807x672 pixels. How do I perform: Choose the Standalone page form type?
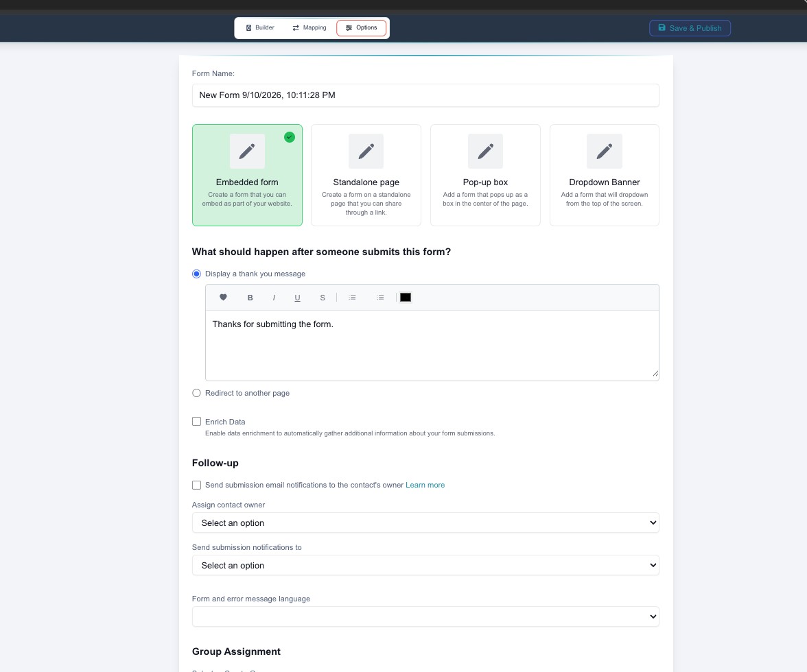[x=366, y=175]
